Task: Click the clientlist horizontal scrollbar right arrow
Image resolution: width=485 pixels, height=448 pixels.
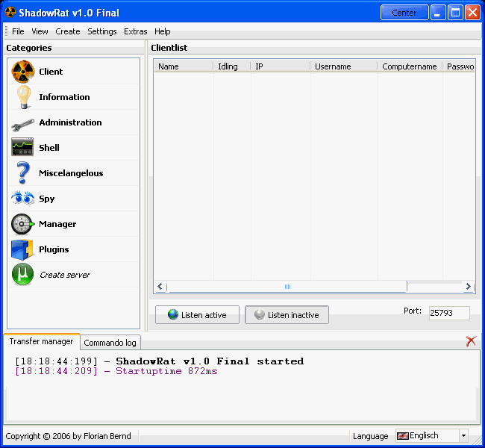Action: coord(469,287)
